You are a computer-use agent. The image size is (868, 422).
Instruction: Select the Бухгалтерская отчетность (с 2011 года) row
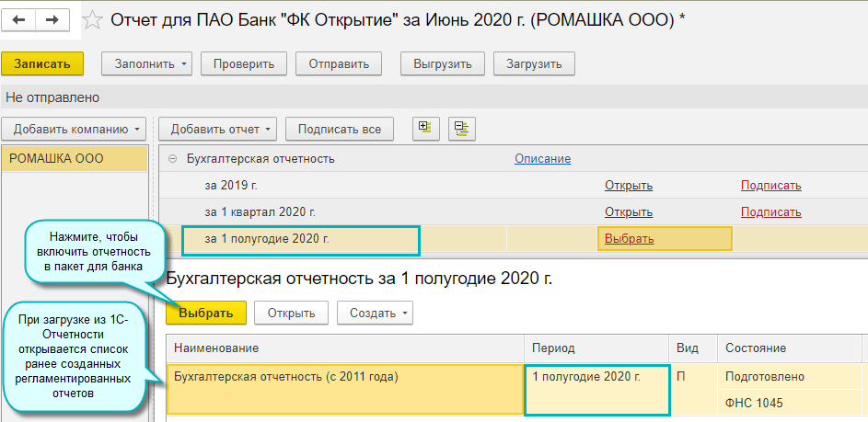coord(285,377)
